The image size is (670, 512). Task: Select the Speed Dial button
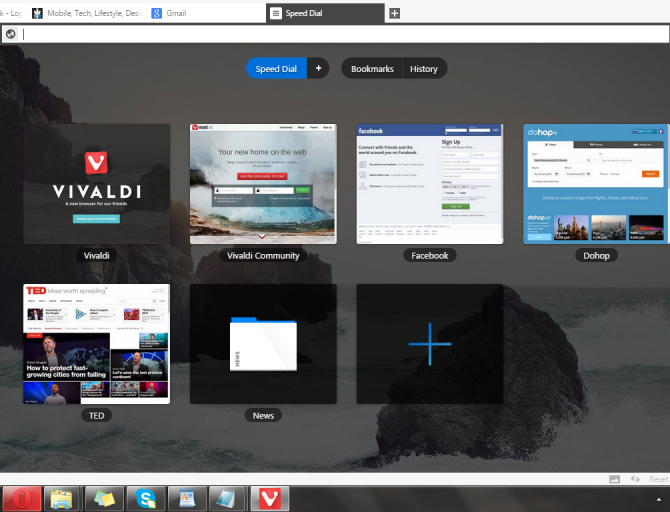276,69
